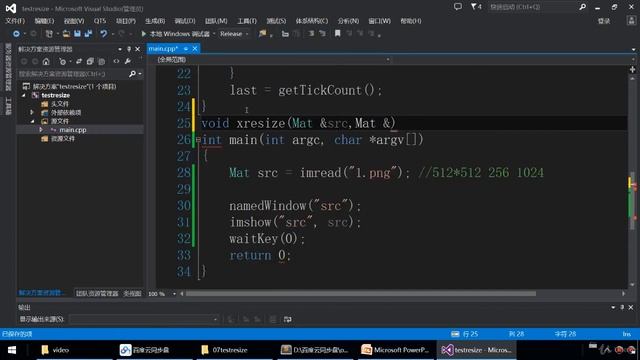The width and height of the screenshot is (640, 360).
Task: Select the resource files folder
Action: pyautogui.click(x=62, y=138)
